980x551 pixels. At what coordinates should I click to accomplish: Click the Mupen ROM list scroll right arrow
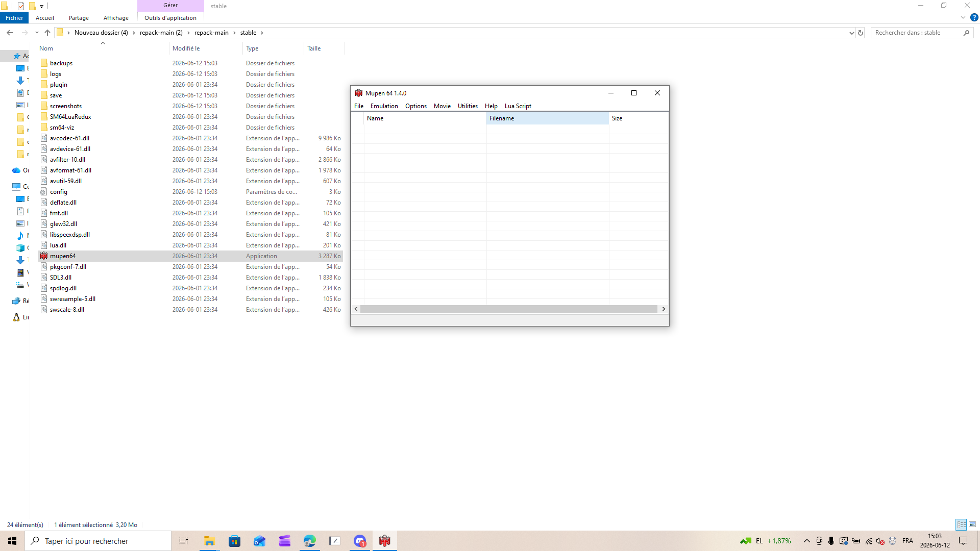(664, 309)
